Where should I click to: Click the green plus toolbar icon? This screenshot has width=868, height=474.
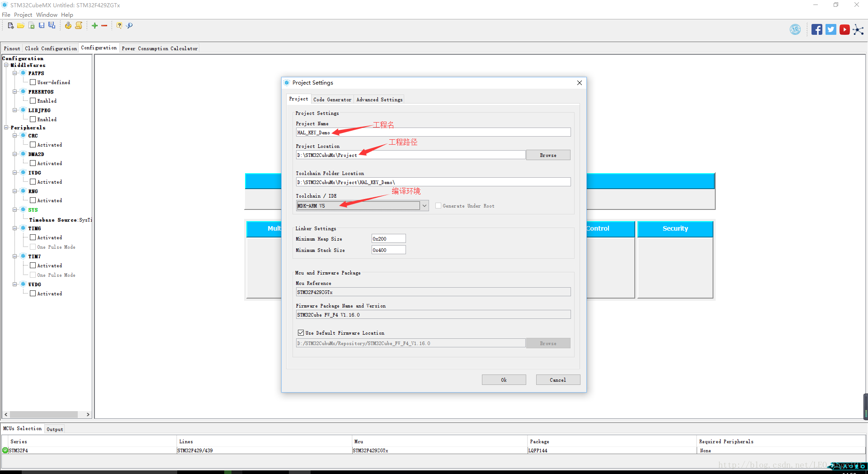pyautogui.click(x=94, y=26)
